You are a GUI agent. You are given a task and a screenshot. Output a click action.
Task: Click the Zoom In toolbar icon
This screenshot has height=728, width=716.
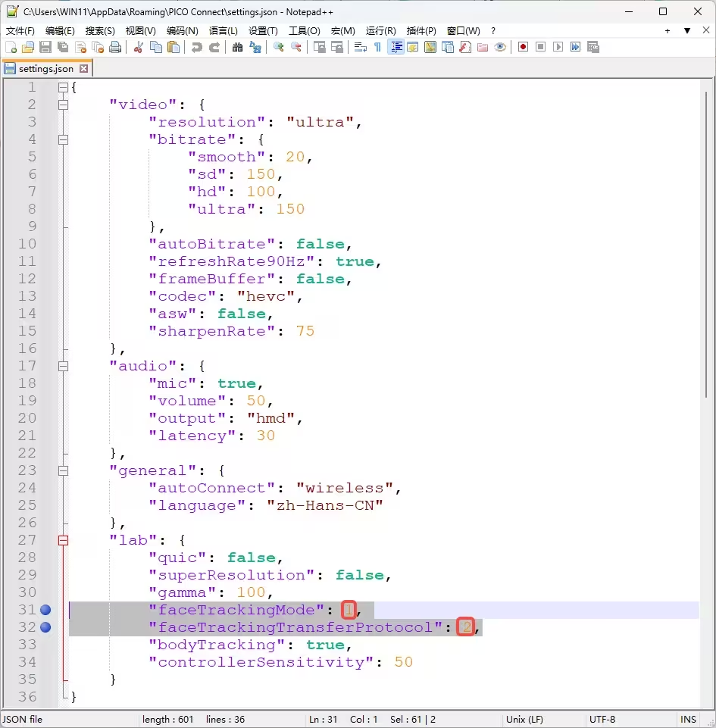[x=278, y=47]
